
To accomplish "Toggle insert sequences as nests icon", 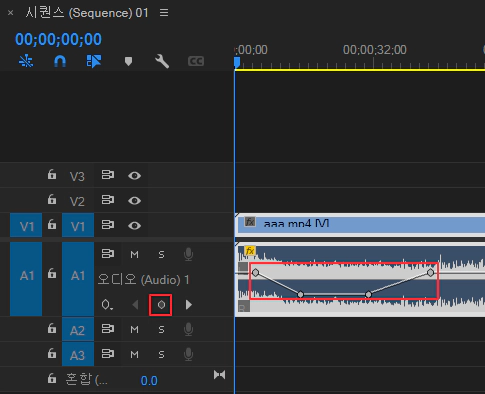I will click(26, 61).
